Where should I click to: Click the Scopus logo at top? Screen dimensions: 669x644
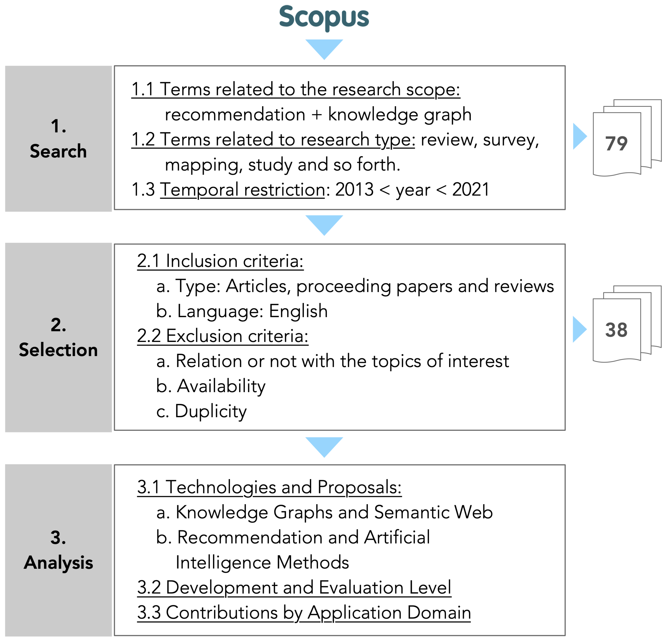click(324, 18)
